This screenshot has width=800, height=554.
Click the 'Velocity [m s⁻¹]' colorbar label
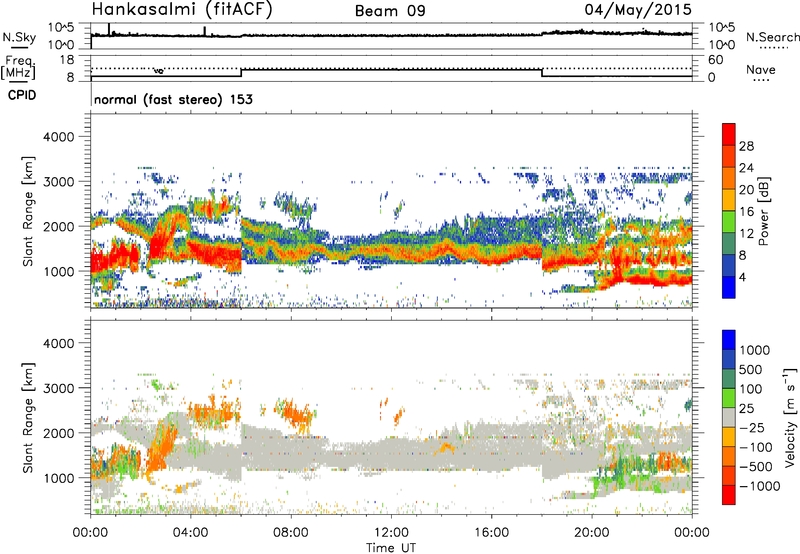[x=790, y=417]
